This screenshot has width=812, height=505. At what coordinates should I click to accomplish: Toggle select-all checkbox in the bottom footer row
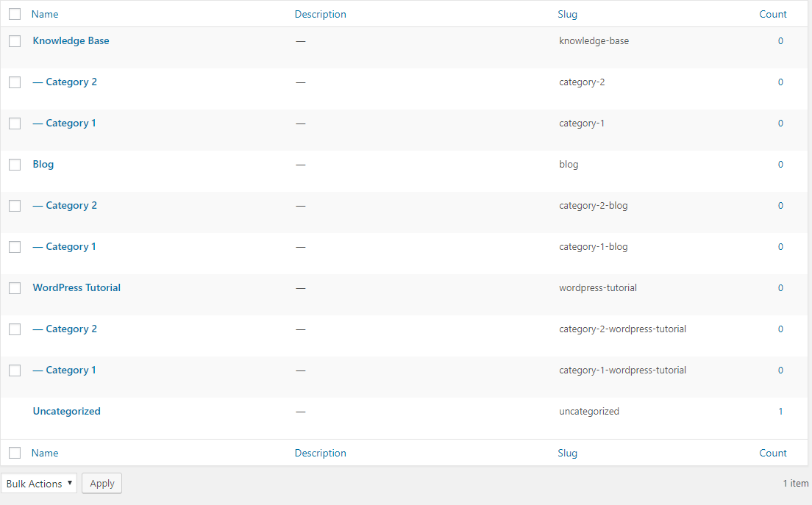pyautogui.click(x=15, y=453)
